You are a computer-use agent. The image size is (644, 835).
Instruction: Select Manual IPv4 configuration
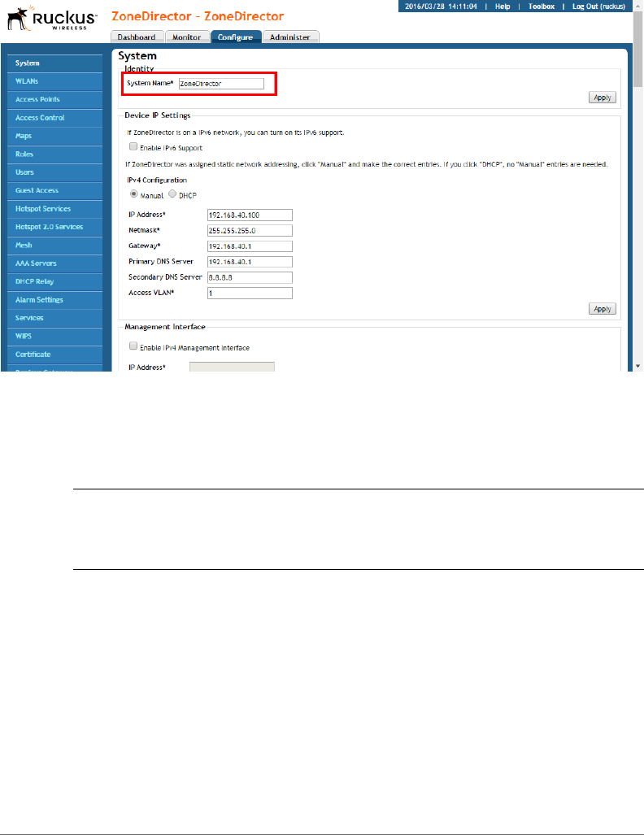[133, 194]
